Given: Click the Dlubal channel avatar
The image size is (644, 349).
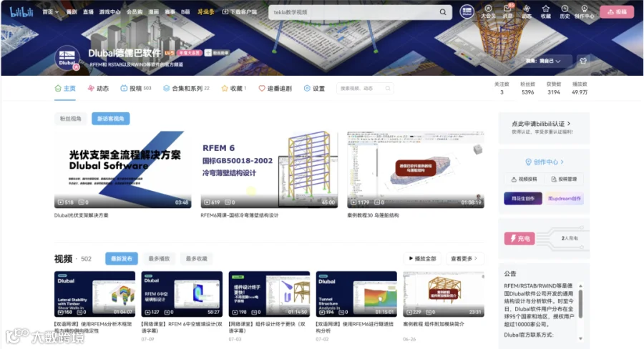Looking at the screenshot, I should [x=67, y=59].
